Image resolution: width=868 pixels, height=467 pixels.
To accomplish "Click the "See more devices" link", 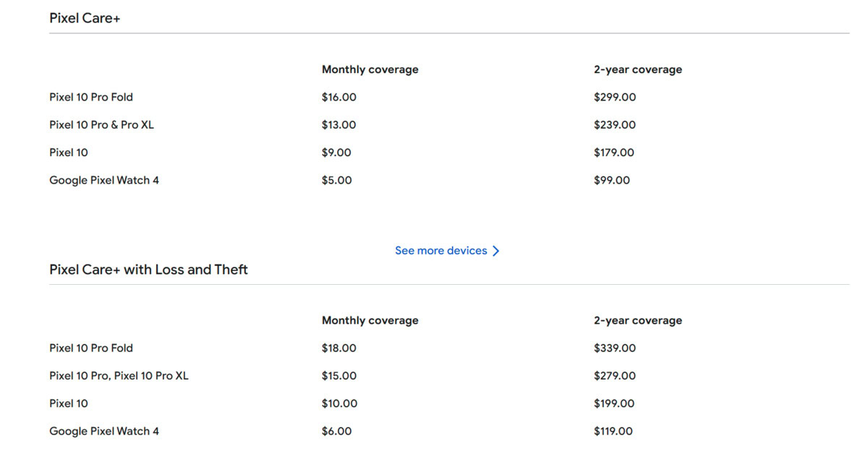I will coord(441,251).
